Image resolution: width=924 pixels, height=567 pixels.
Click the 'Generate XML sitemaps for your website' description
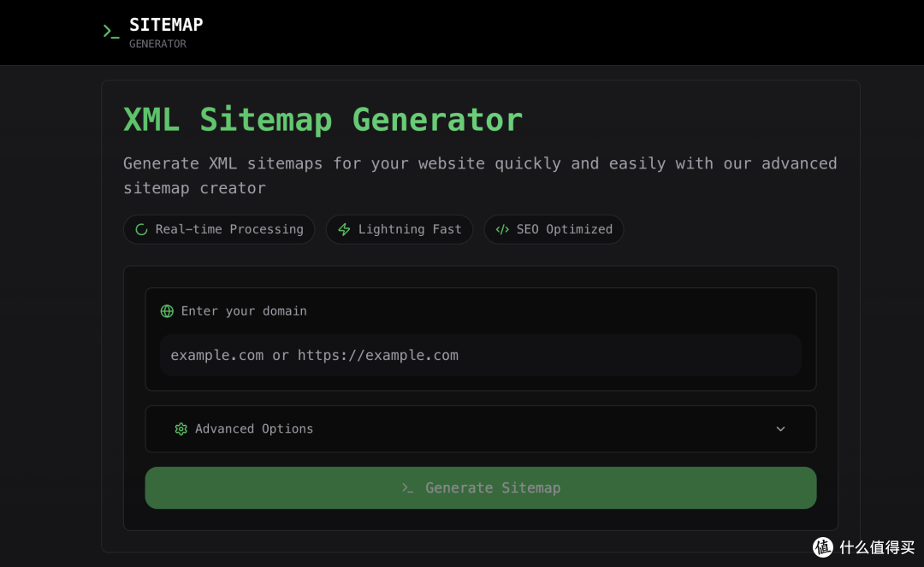point(480,175)
